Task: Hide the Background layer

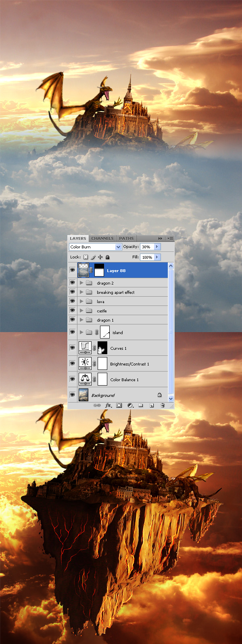Action: (x=73, y=395)
